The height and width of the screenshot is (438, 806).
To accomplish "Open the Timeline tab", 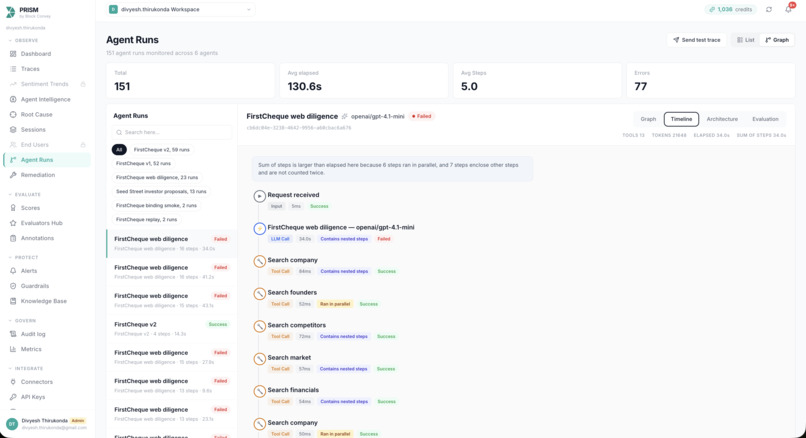I will [681, 119].
